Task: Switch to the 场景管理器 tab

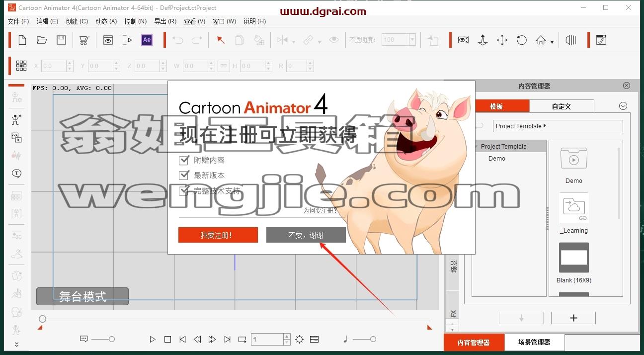Action: [x=534, y=342]
